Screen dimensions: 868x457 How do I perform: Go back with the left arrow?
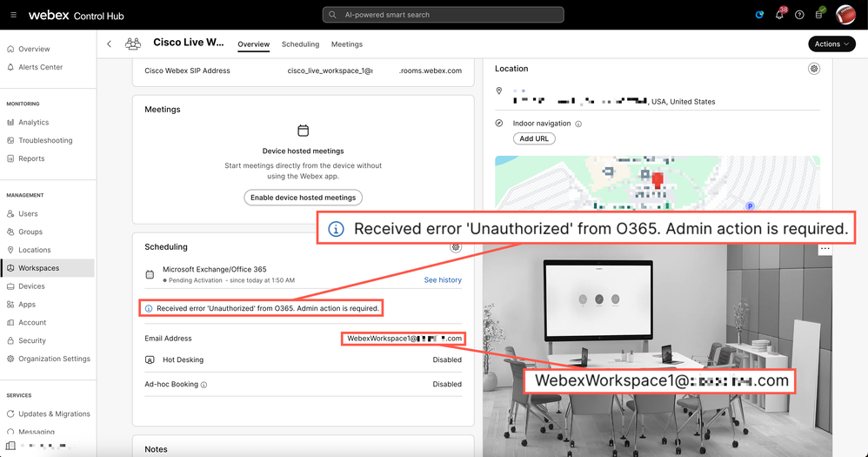(109, 44)
